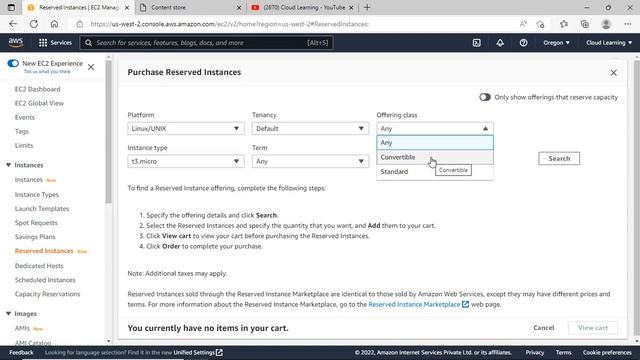
Task: Open EC2 Global View in sidebar
Action: [x=39, y=103]
